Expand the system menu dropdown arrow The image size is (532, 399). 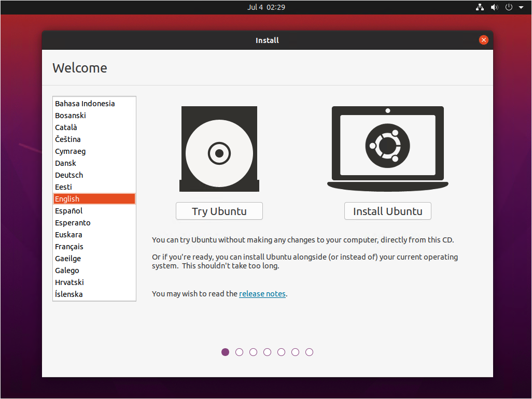tap(521, 7)
